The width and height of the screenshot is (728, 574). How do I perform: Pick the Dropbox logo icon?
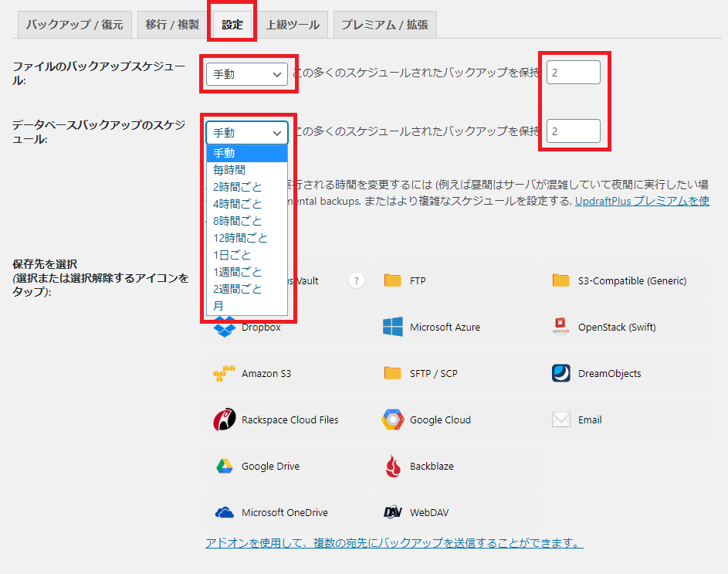click(225, 327)
